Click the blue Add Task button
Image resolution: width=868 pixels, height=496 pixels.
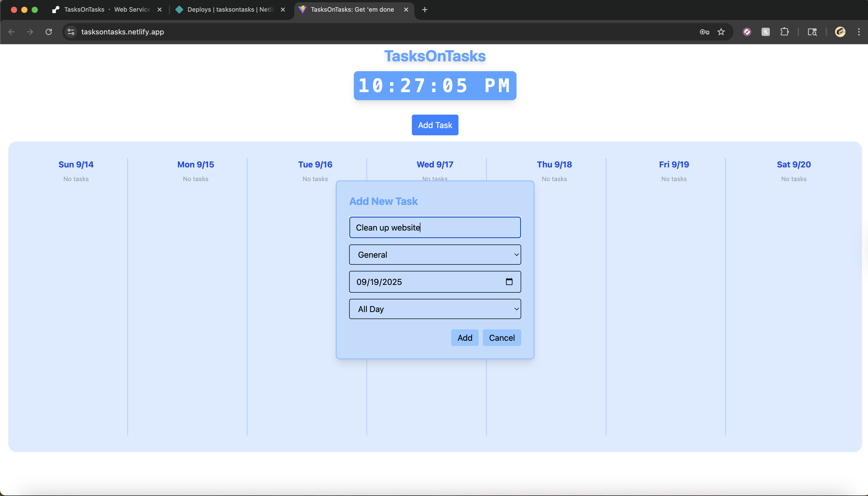(435, 125)
